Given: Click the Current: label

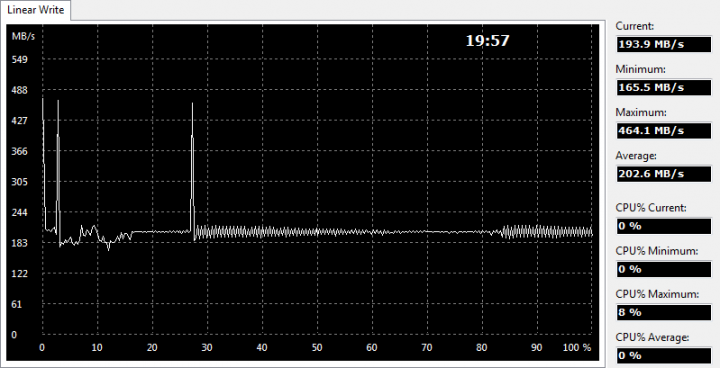Looking at the screenshot, I should pyautogui.click(x=635, y=26).
